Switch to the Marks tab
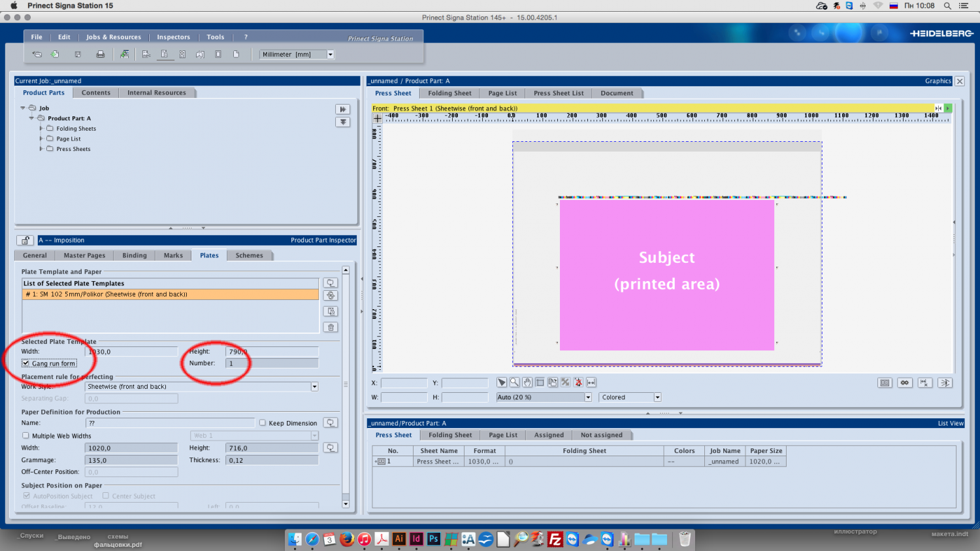The width and height of the screenshot is (980, 551). pos(173,256)
